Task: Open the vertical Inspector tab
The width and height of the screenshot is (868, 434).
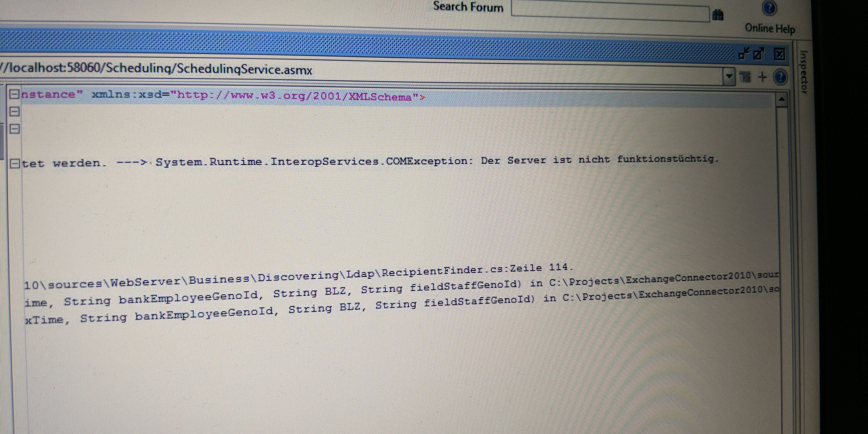Action: [x=803, y=72]
